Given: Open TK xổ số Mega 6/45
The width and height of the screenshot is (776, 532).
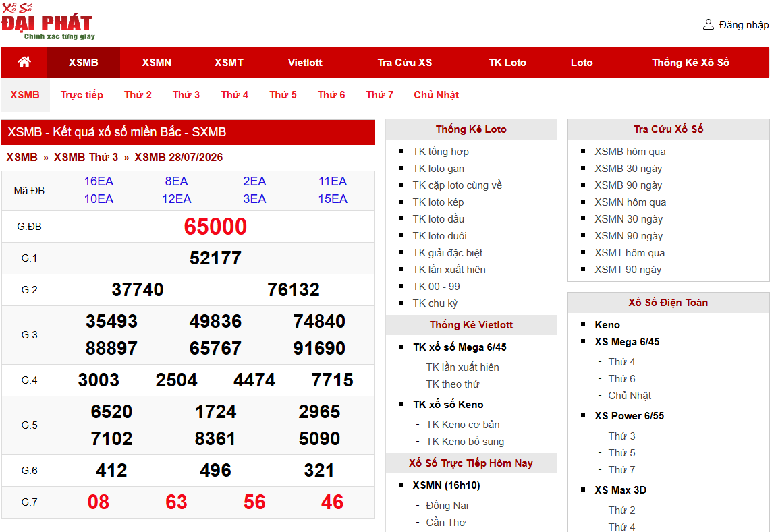Looking at the screenshot, I should (460, 347).
